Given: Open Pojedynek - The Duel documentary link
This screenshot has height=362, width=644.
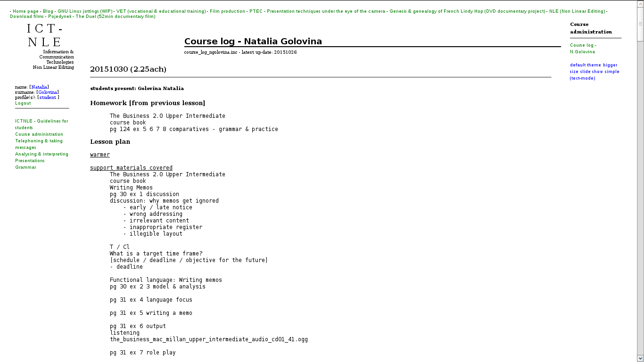Looking at the screenshot, I should point(101,16).
